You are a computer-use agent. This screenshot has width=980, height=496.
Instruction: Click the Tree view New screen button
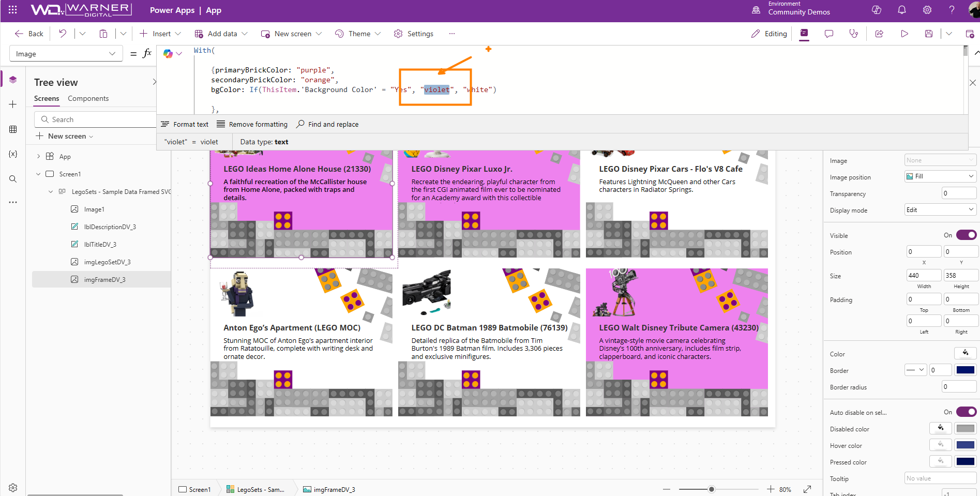(x=65, y=136)
